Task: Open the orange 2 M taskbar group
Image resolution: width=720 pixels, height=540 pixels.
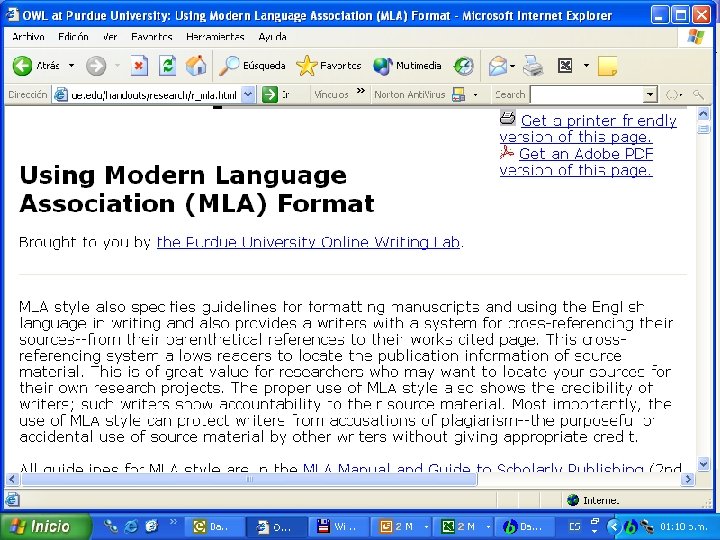Action: pyautogui.click(x=400, y=527)
